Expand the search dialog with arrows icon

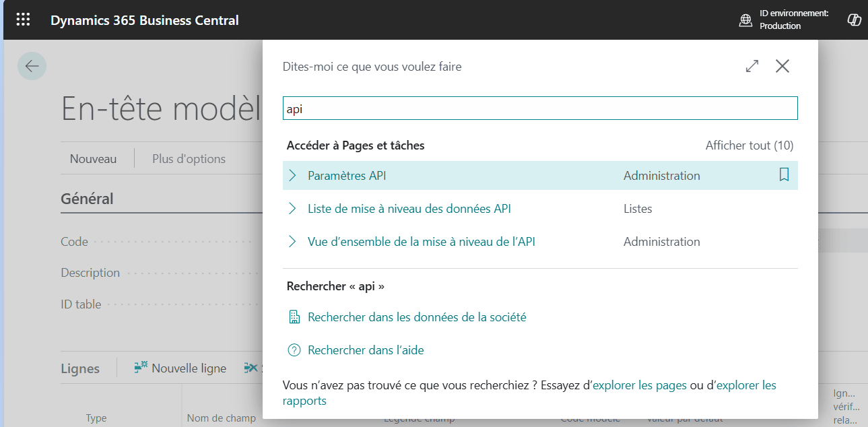pyautogui.click(x=752, y=66)
